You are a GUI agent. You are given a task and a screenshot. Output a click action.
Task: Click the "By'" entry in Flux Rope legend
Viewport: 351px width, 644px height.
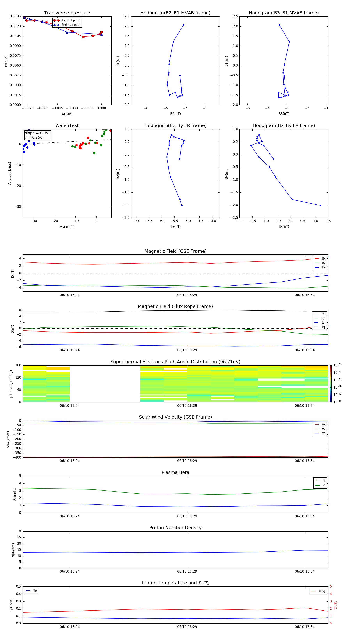[320, 318]
